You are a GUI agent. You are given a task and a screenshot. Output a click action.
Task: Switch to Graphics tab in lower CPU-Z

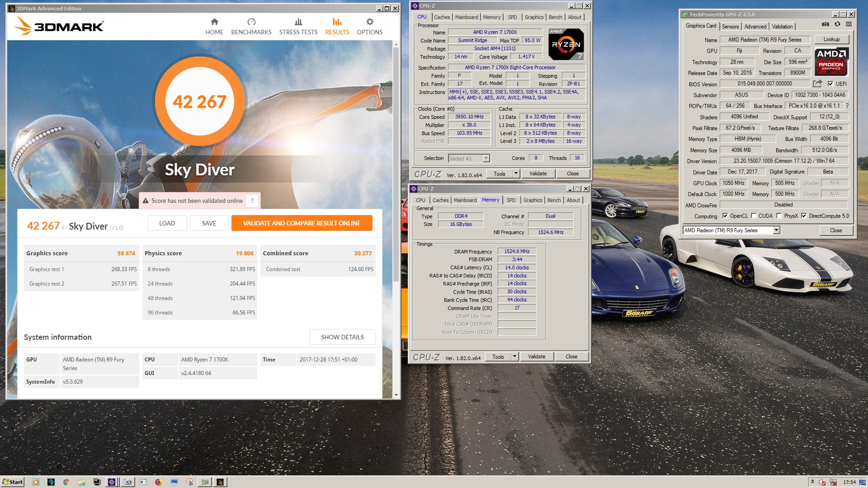point(533,200)
